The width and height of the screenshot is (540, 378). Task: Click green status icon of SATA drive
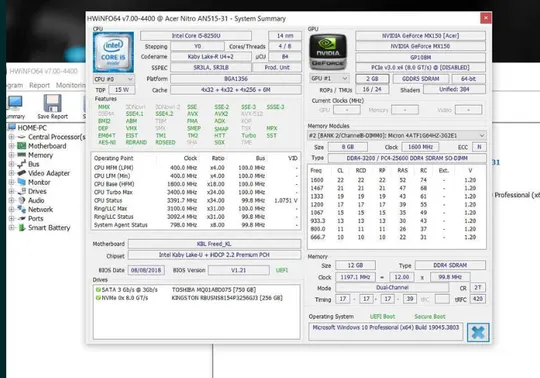(98, 290)
